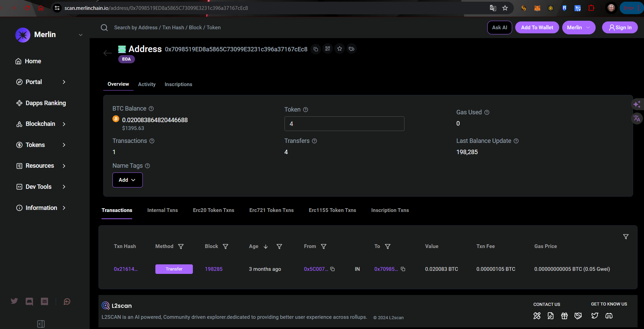Image resolution: width=644 pixels, height=329 pixels.
Task: Filter the To column
Action: 388,246
